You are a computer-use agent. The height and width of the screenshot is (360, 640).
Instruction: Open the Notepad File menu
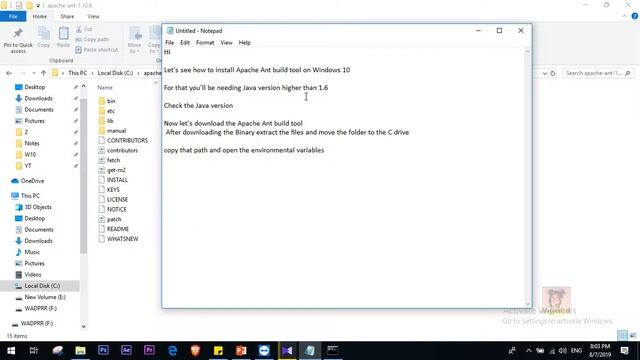169,42
